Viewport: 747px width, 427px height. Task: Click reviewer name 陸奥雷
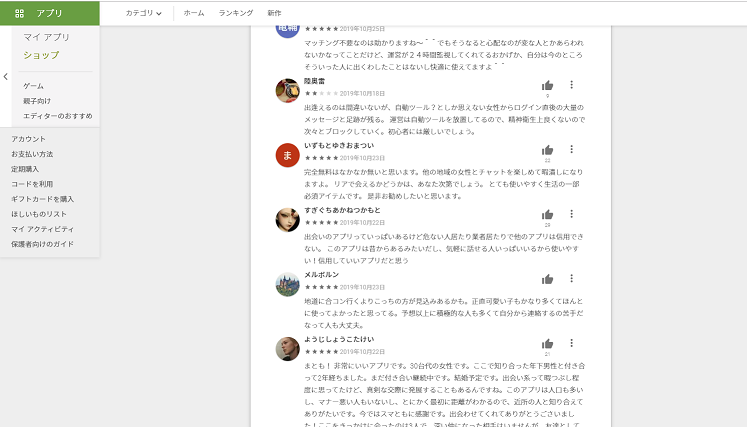(x=314, y=81)
